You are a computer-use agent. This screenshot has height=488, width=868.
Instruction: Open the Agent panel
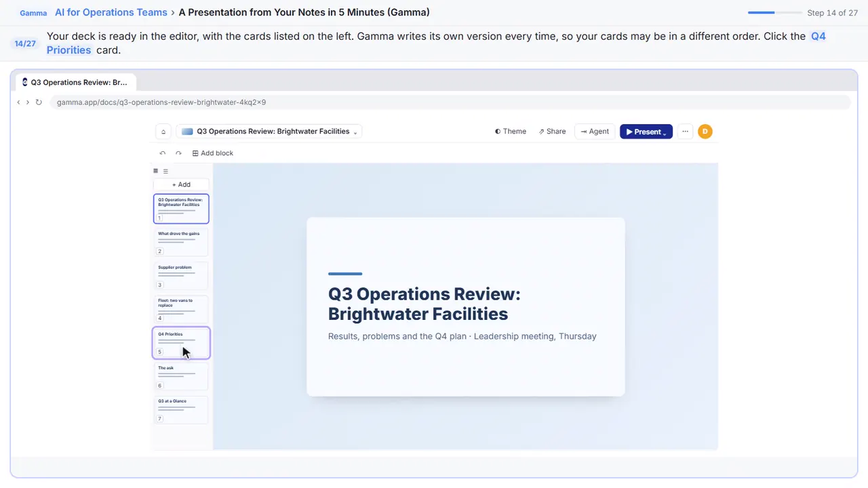tap(595, 131)
